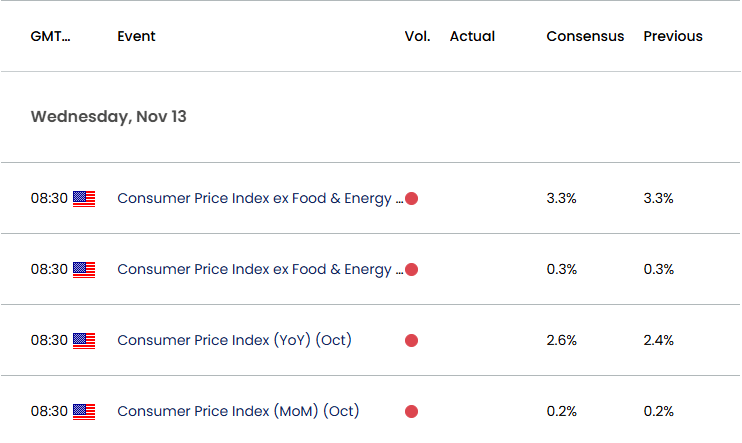
Task: Click the Event column header
Action: [x=136, y=36]
